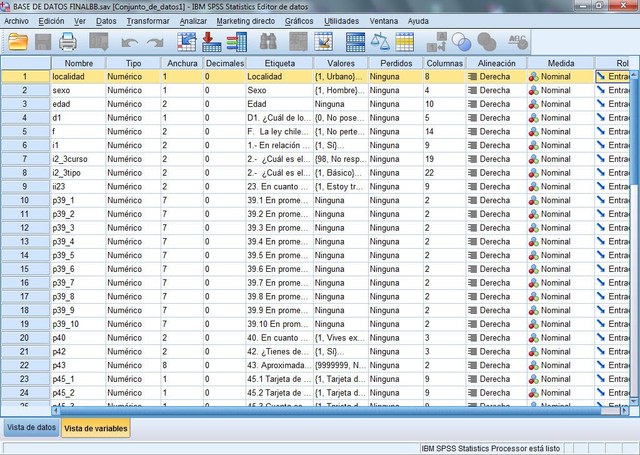640x455 pixels.
Task: Click the 'p39_10' name cell
Action: click(78, 324)
